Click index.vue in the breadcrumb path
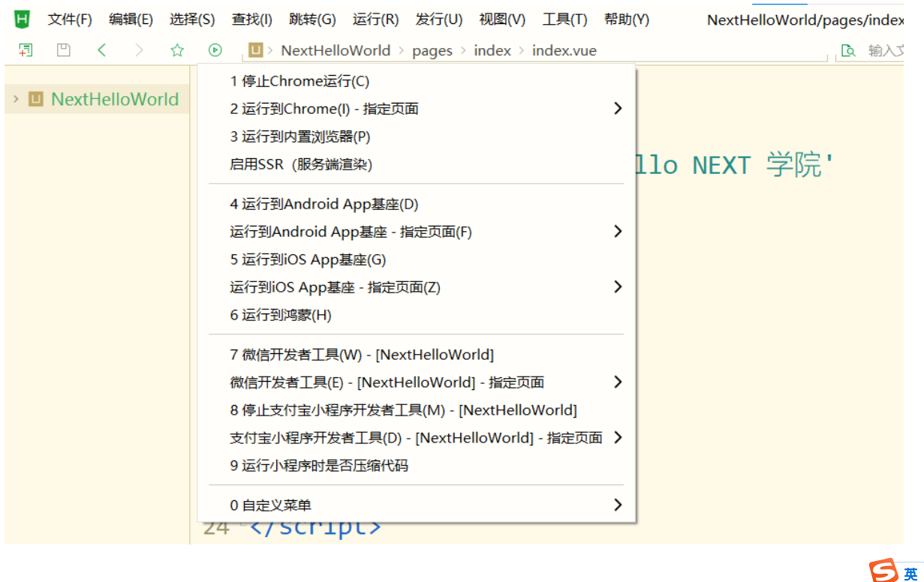 (564, 50)
